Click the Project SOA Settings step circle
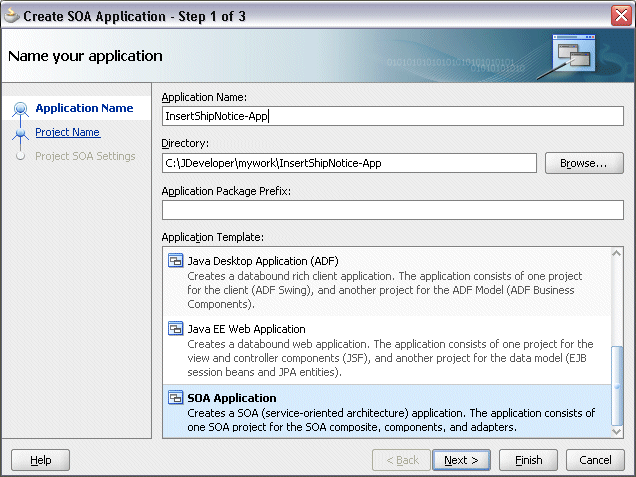This screenshot has height=477, width=636. click(20, 156)
